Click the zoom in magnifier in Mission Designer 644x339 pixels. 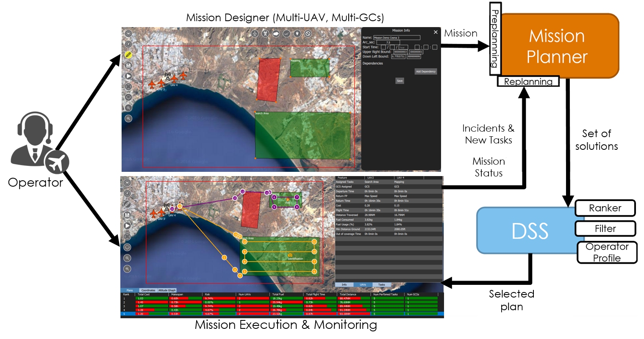[128, 108]
